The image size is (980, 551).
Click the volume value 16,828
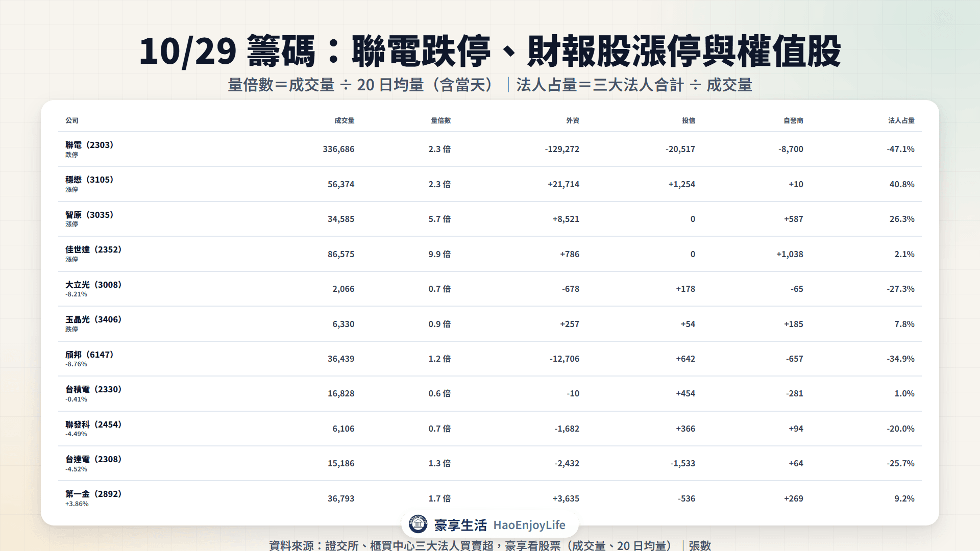point(341,393)
